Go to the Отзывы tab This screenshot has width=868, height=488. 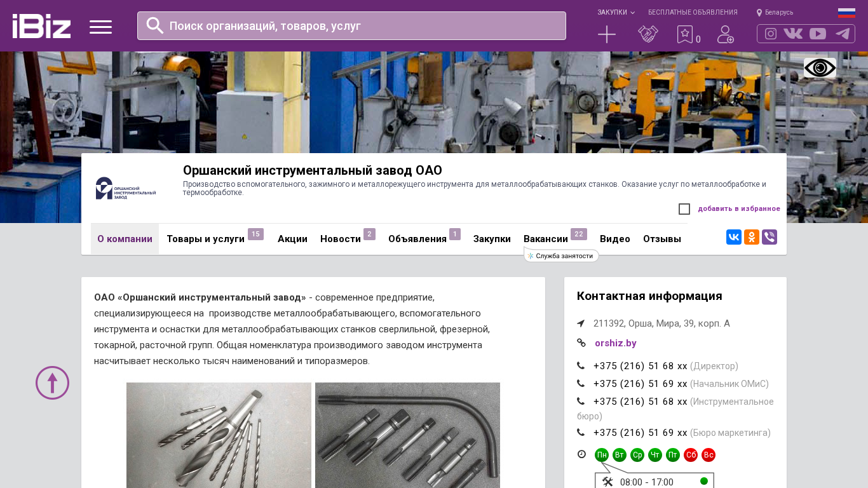[662, 239]
